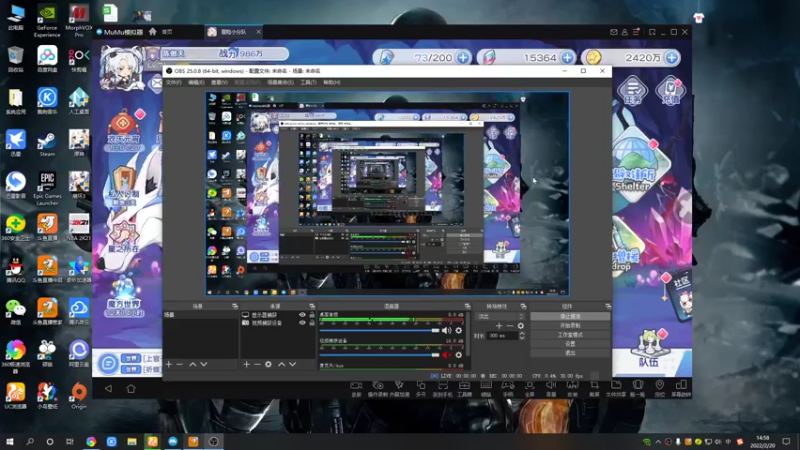Tap Android home button in MuMu
Image resolution: width=800 pixels, height=450 pixels.
click(131, 389)
